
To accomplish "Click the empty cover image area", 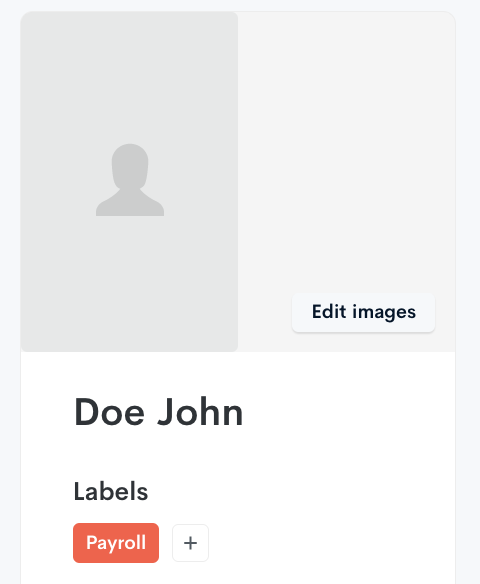I will coord(346,149).
